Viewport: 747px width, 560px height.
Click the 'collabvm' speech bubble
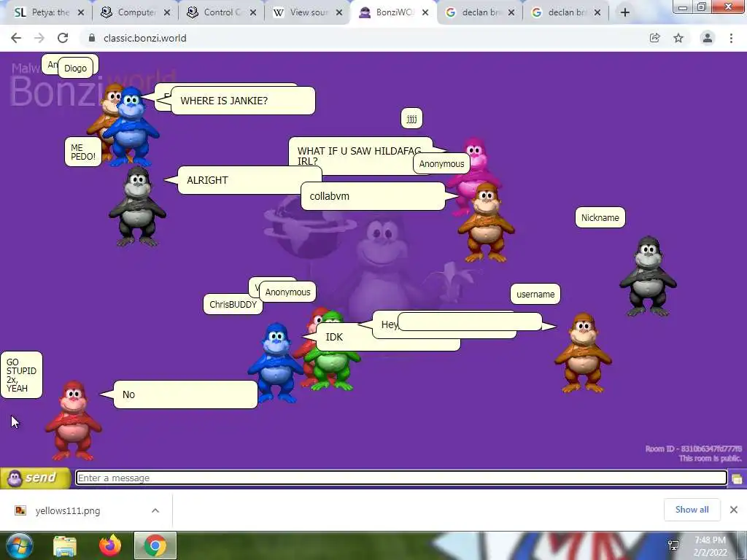(373, 196)
